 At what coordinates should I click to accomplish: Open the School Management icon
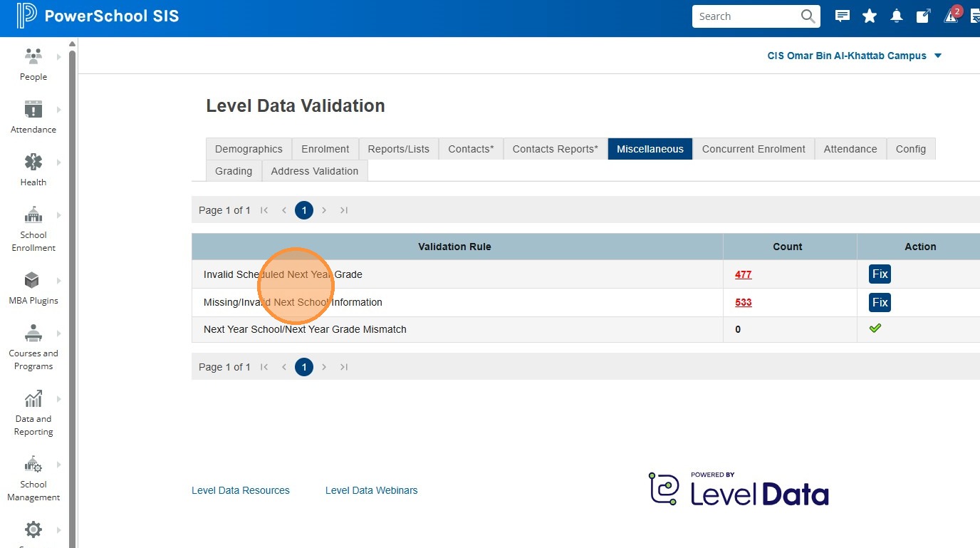point(33,464)
